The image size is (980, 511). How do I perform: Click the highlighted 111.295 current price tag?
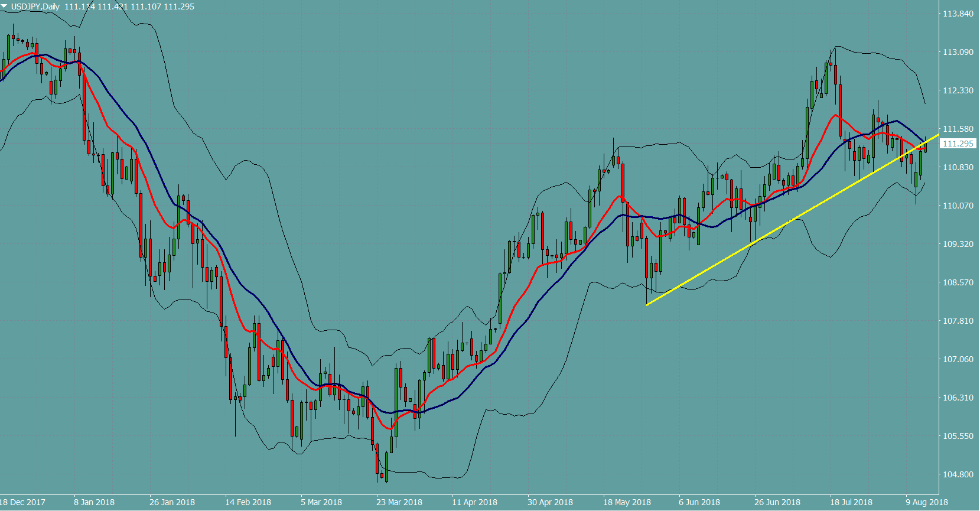point(958,144)
